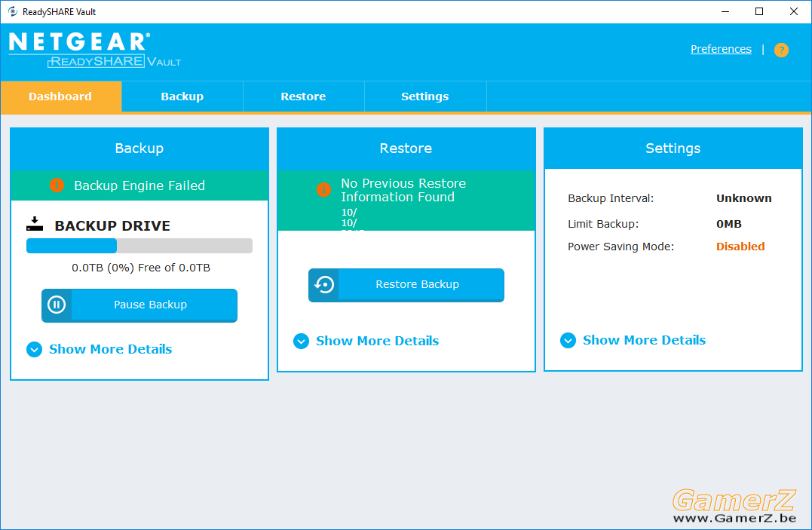Click the Unknown backup interval value
812x530 pixels.
pos(743,198)
